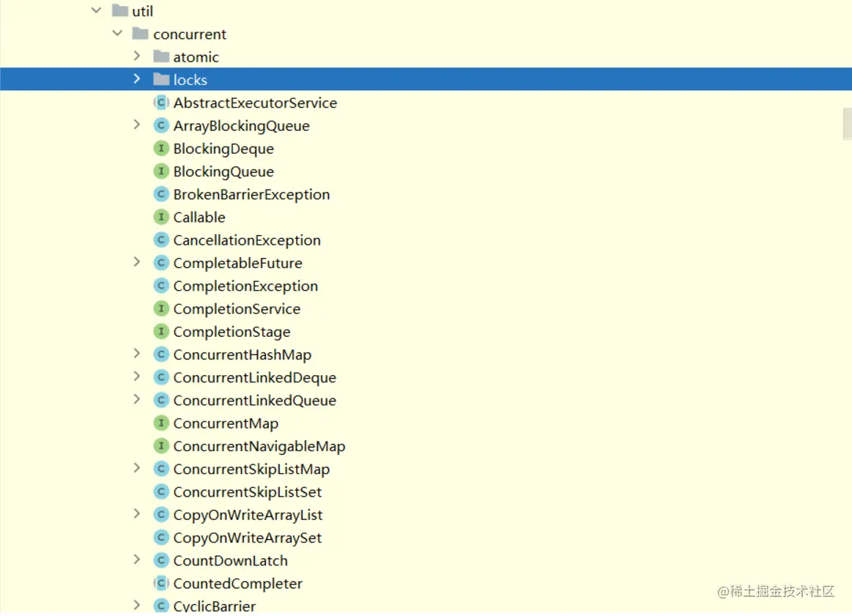Select 'CompletionService' interface name
Screen dimensions: 852x616
(x=237, y=309)
